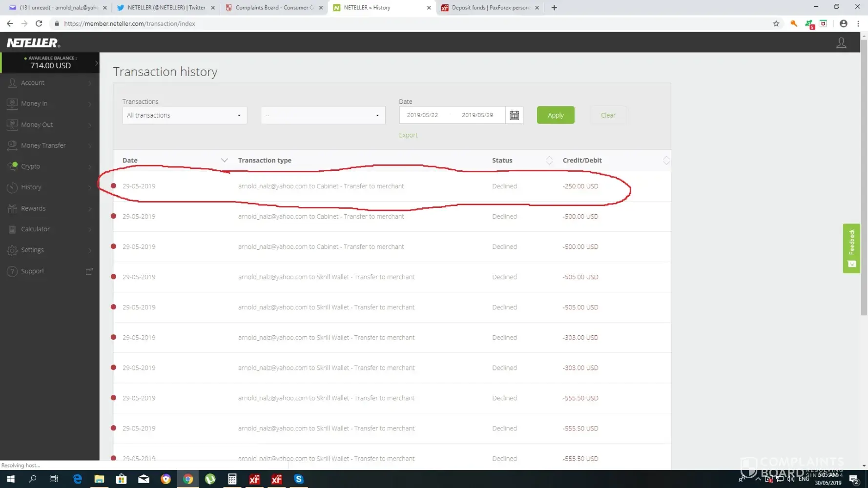Click the Feedback side tab
This screenshot has width=868, height=488.
click(851, 248)
